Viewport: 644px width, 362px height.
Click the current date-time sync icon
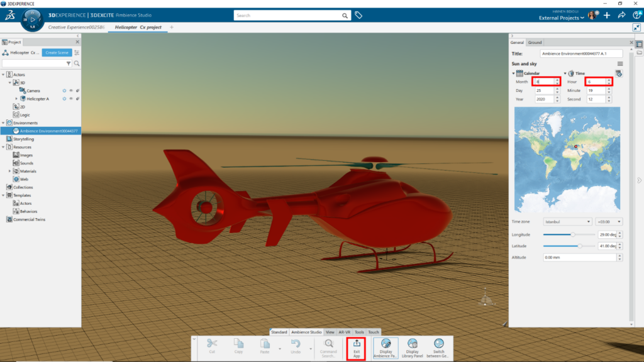(x=619, y=74)
